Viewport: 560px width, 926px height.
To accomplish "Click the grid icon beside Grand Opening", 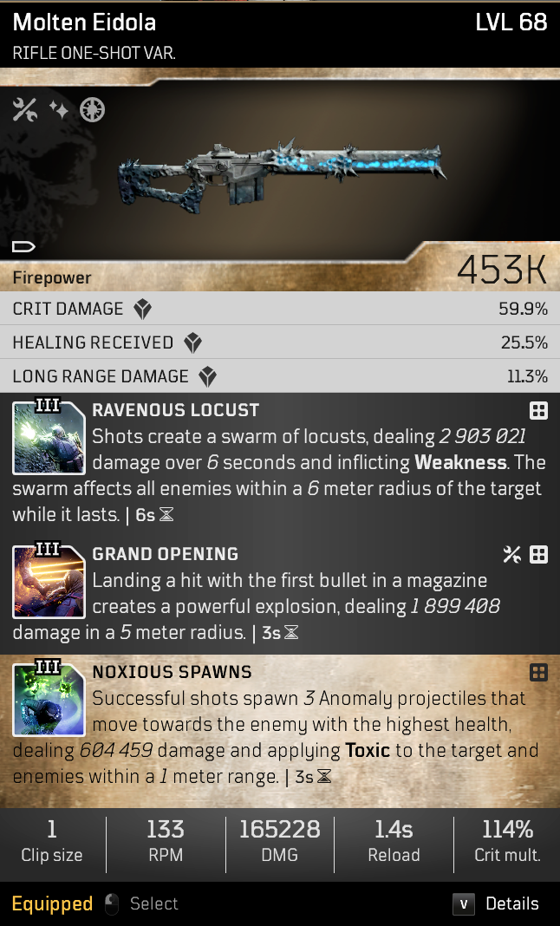I will coord(538,555).
